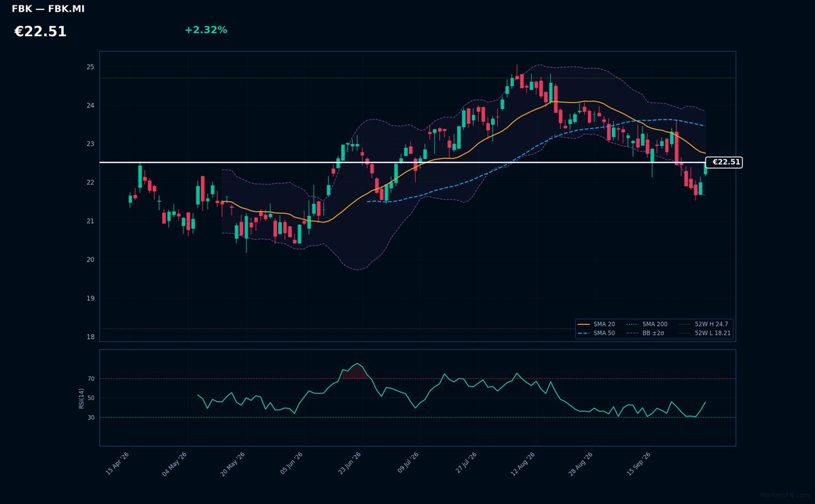The width and height of the screenshot is (815, 504).
Task: Click the €22.51 current price tag
Action: (725, 162)
